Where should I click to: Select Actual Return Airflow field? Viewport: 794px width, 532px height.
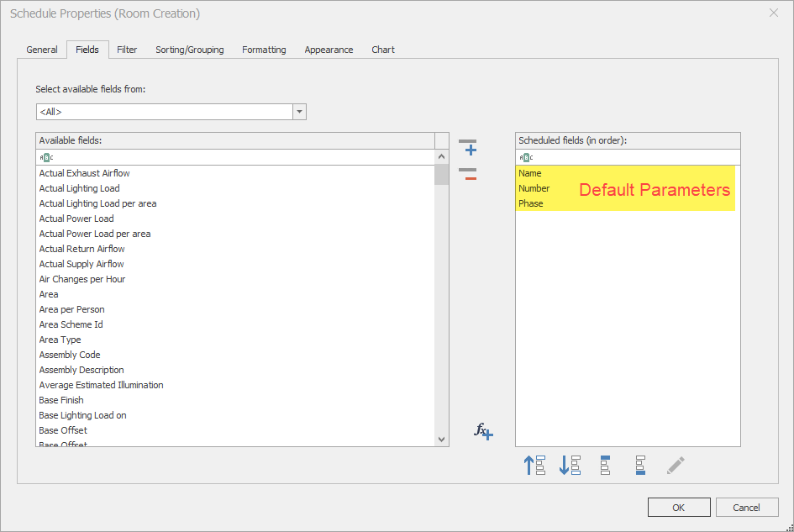point(235,249)
